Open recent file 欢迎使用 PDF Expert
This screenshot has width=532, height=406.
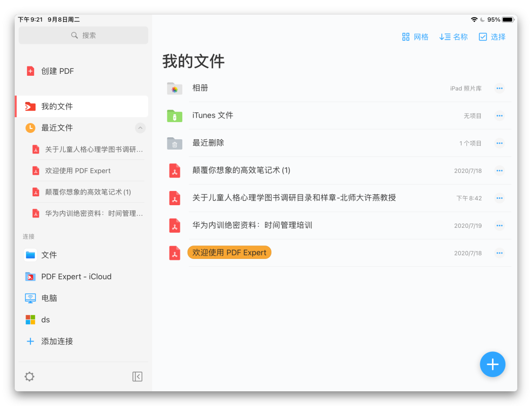tap(88, 171)
